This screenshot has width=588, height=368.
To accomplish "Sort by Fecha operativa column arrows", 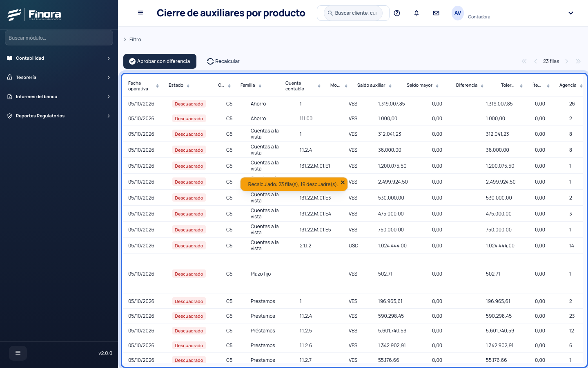I will point(157,86).
